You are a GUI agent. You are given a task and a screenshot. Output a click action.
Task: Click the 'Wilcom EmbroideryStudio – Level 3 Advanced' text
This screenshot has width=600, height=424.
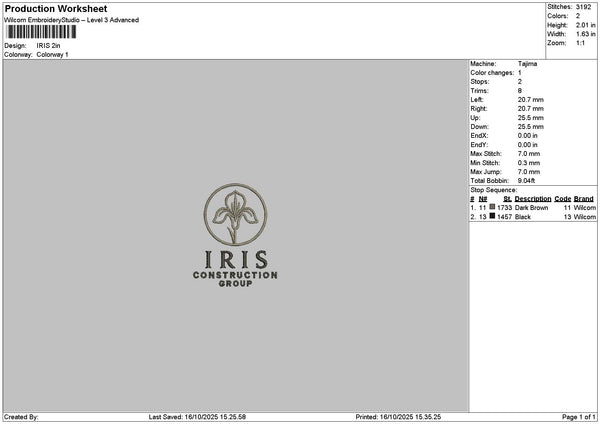(72, 20)
